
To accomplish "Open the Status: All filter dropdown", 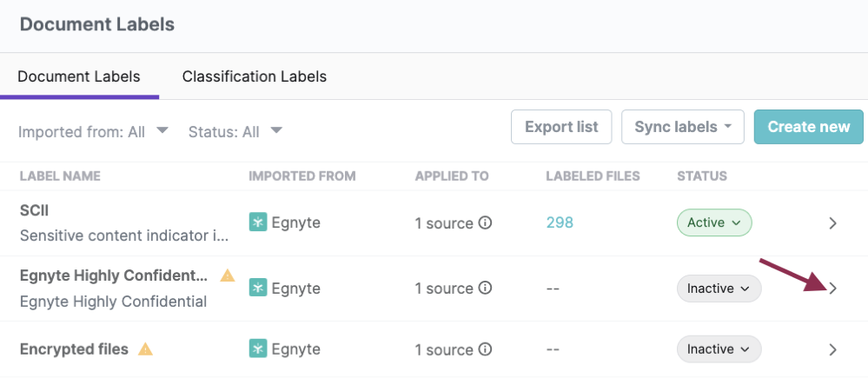I will click(x=235, y=131).
